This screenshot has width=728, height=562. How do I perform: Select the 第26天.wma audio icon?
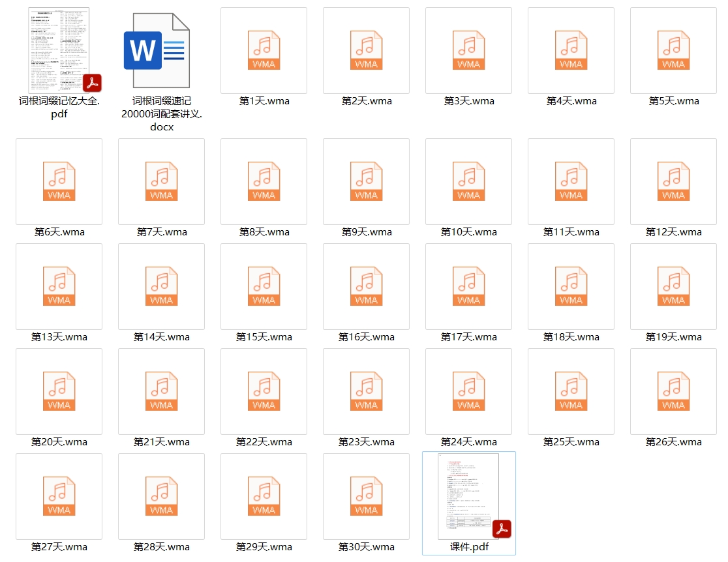coord(673,391)
